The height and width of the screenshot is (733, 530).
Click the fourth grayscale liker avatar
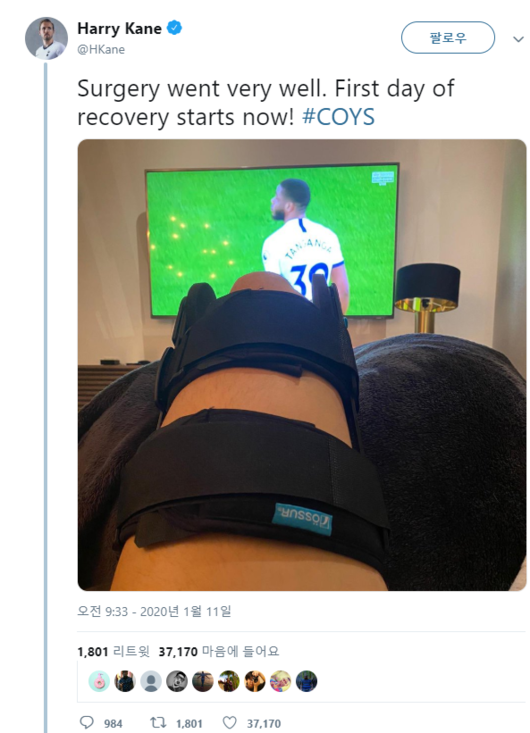tap(177, 682)
